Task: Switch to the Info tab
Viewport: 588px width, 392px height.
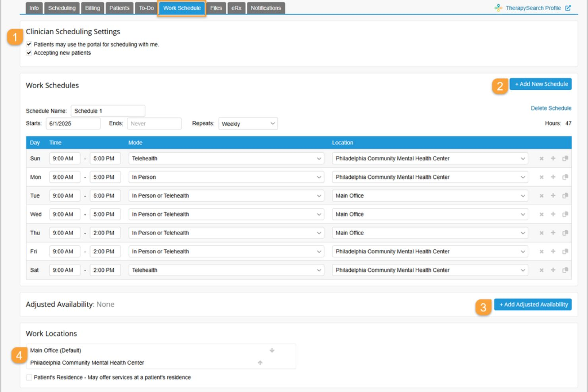Action: (x=34, y=8)
